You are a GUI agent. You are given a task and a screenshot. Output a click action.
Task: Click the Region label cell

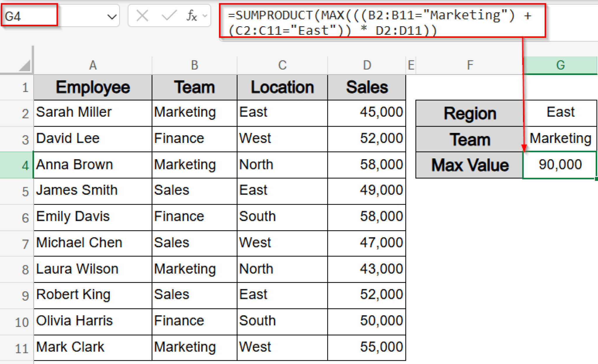point(469,113)
